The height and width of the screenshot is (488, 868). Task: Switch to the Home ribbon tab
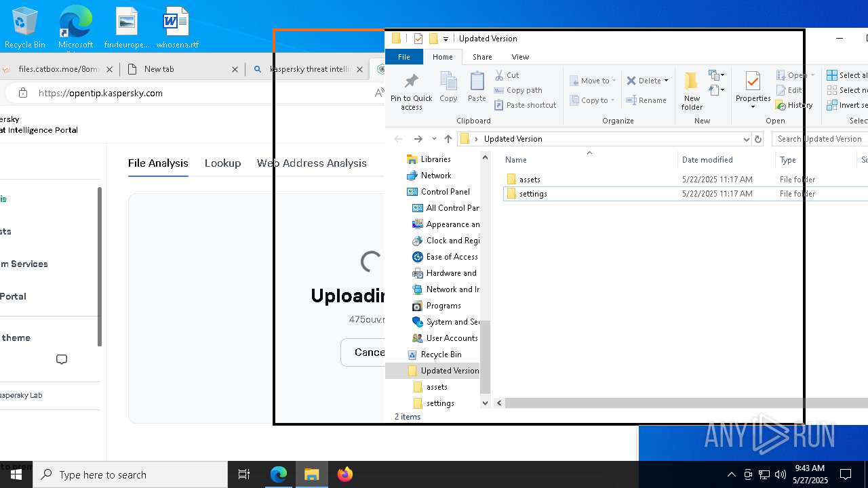443,57
